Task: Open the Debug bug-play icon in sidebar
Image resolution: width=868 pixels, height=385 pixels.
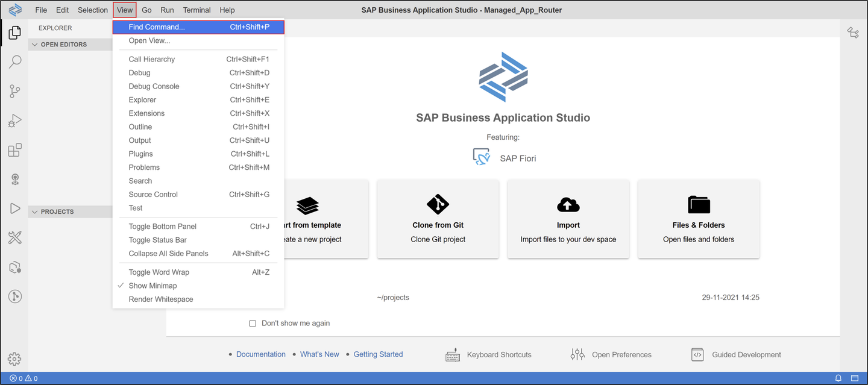Action: pos(15,121)
